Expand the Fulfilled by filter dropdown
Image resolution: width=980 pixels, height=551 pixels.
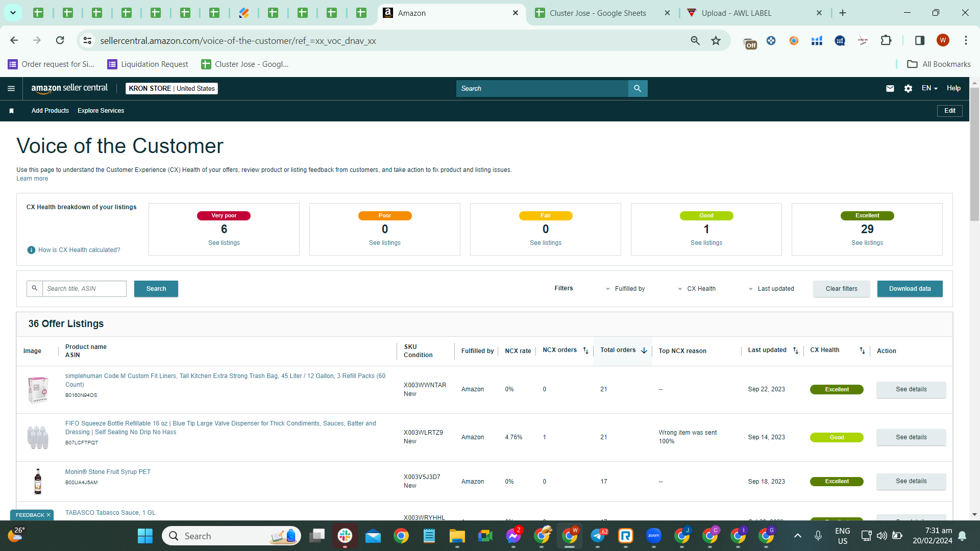click(625, 289)
